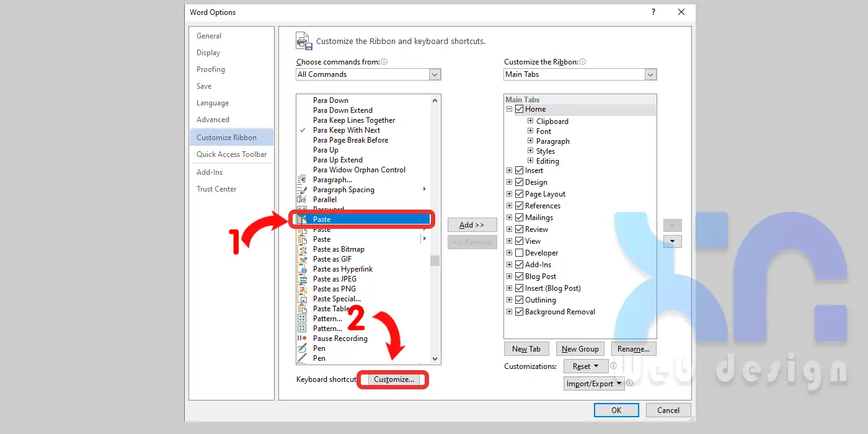Click the Paste as PNG icon

[x=302, y=289]
